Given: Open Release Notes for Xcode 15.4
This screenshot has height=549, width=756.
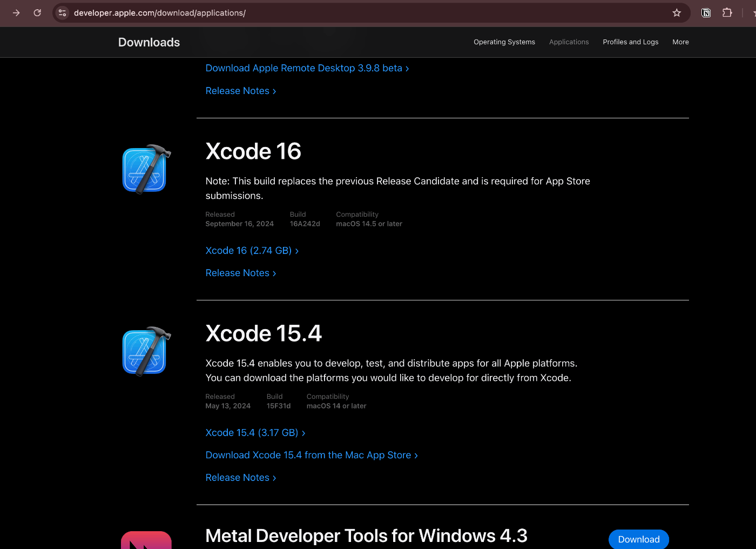Looking at the screenshot, I should [x=241, y=478].
